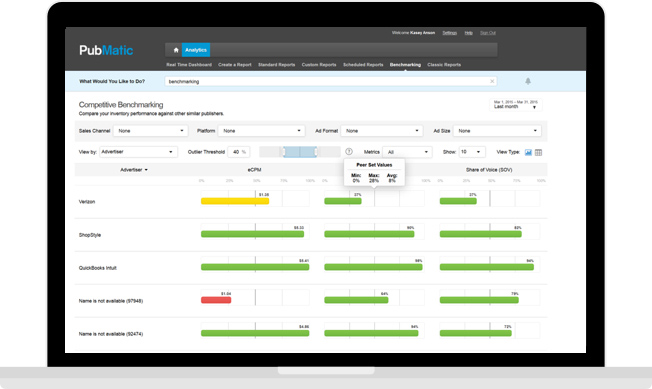Open the Show 10 dropdown
652x389 pixels.
coord(472,152)
